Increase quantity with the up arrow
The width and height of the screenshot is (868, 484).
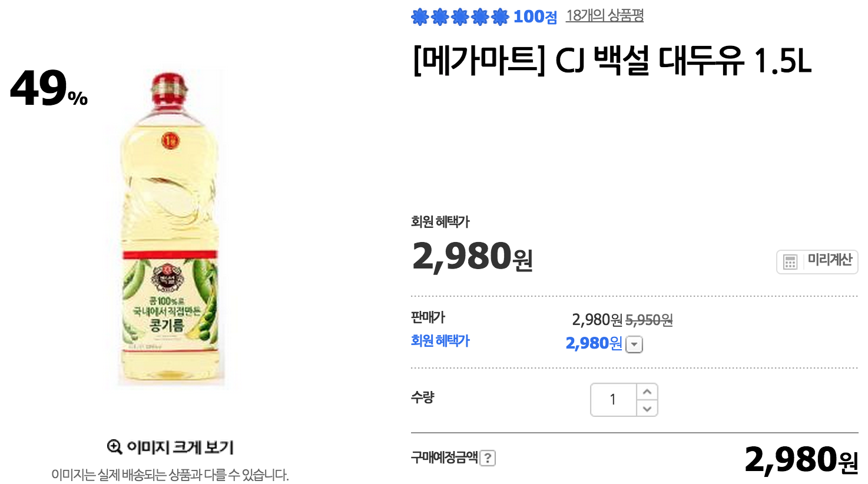click(x=647, y=392)
